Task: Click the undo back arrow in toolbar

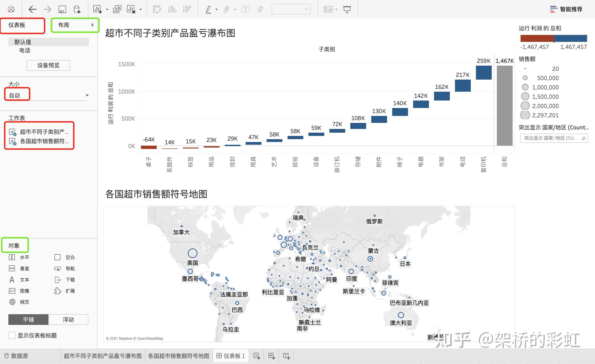Action: (32, 9)
